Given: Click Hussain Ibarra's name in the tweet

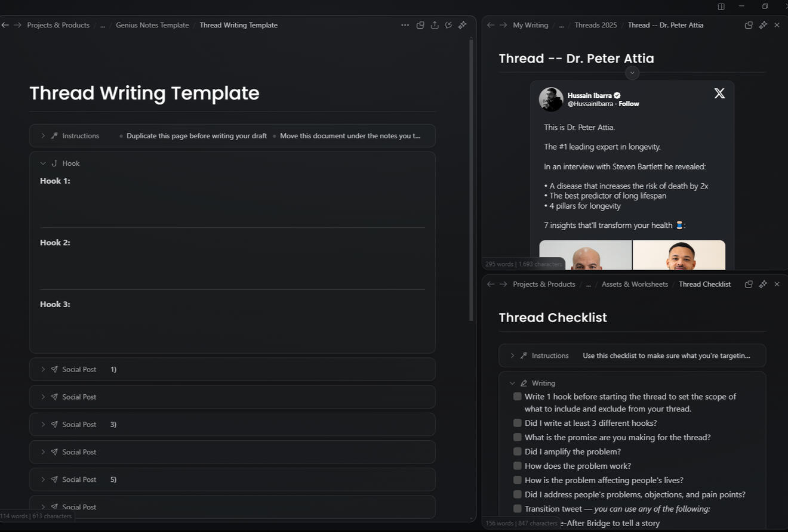Looking at the screenshot, I should [x=589, y=95].
